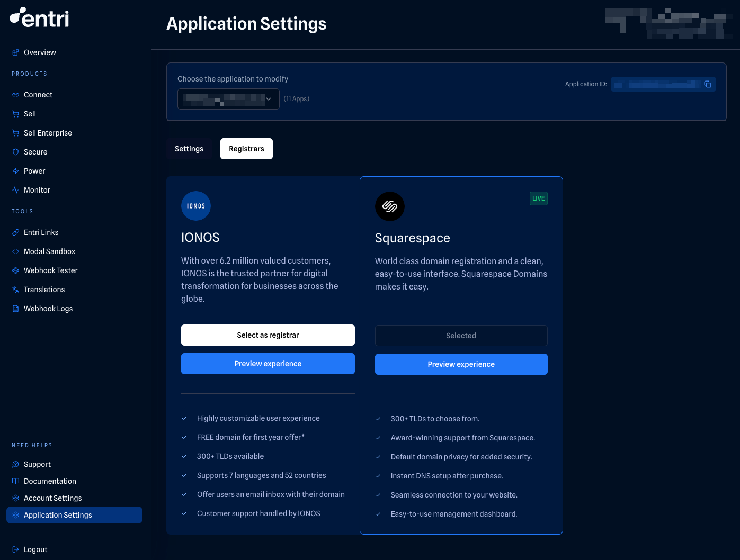Click the Sell Enterprise cart icon

16,133
